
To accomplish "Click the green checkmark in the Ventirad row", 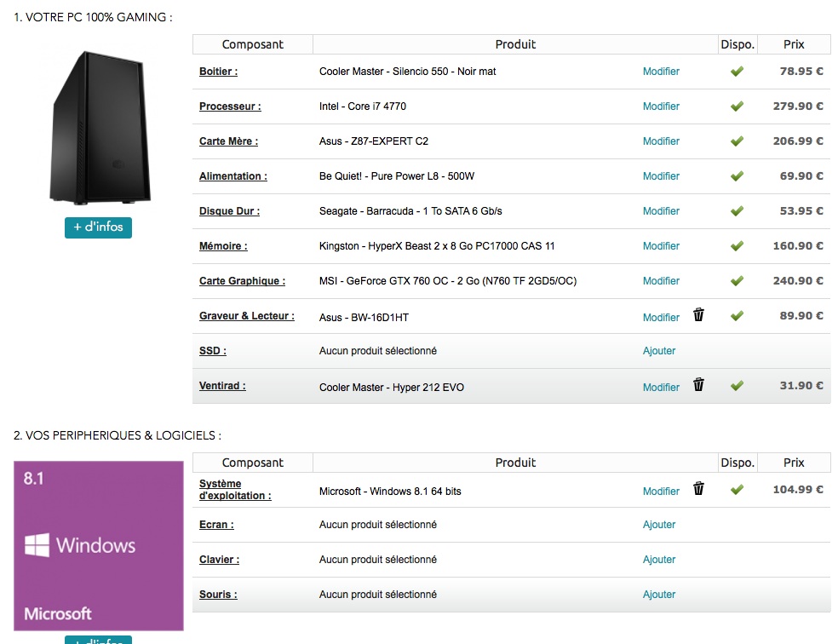I will coord(737,385).
